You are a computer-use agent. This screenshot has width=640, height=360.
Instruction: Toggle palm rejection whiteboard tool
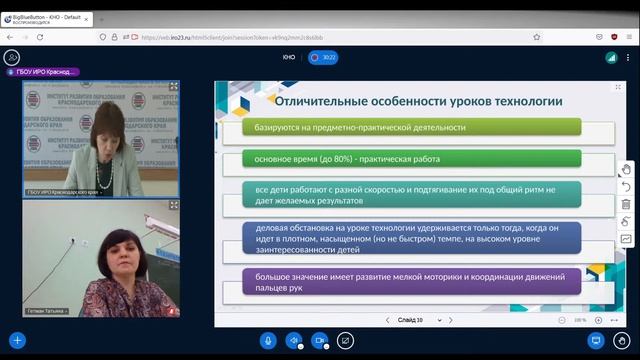pyautogui.click(x=626, y=221)
